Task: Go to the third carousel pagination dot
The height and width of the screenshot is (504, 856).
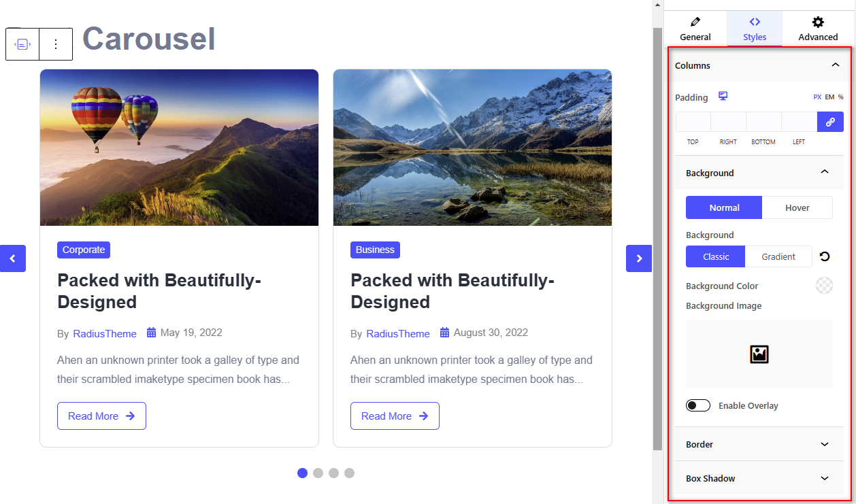Action: click(333, 473)
